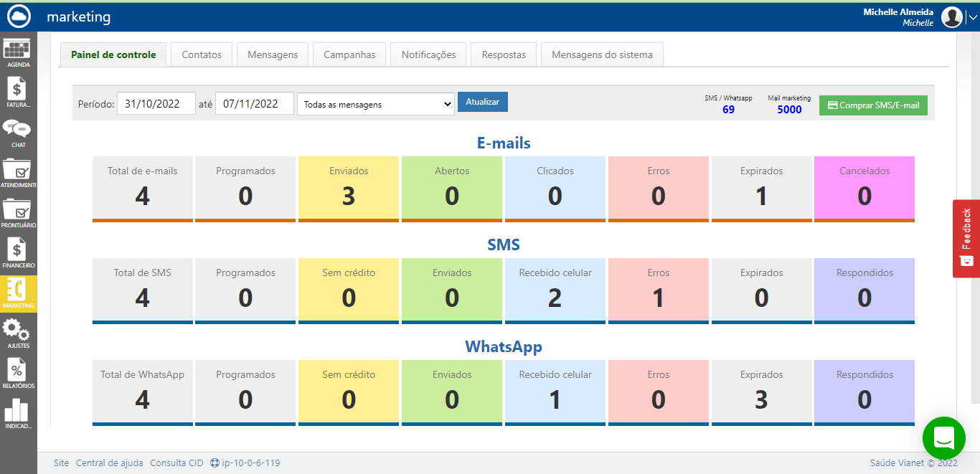Click the Total de SMS card
This screenshot has height=474, width=980.
[143, 291]
